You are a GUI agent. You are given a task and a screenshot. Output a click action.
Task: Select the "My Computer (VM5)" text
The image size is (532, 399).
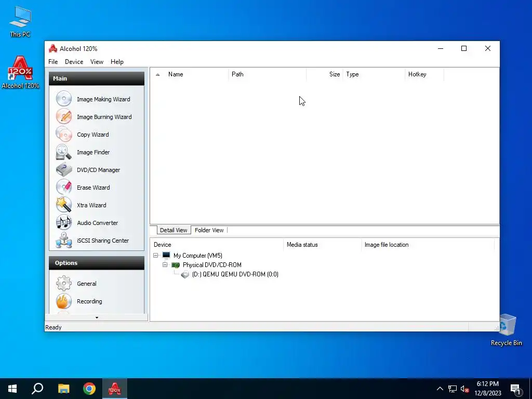click(198, 256)
